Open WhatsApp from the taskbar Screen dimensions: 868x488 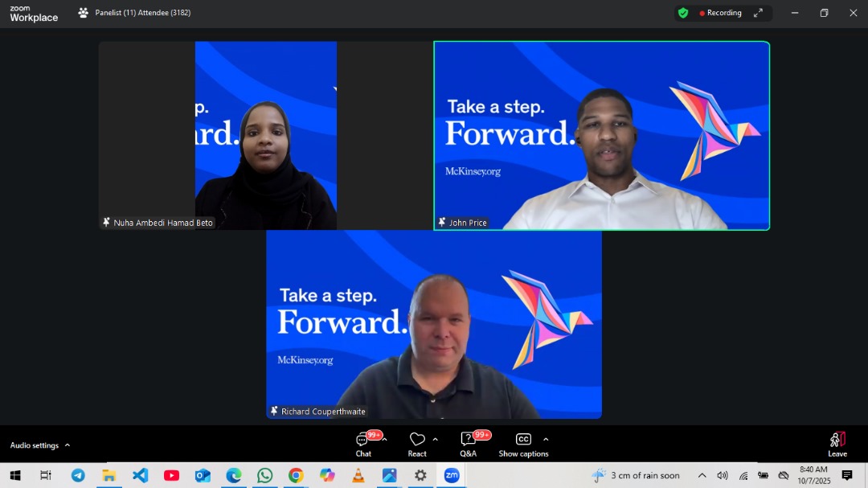[264, 475]
